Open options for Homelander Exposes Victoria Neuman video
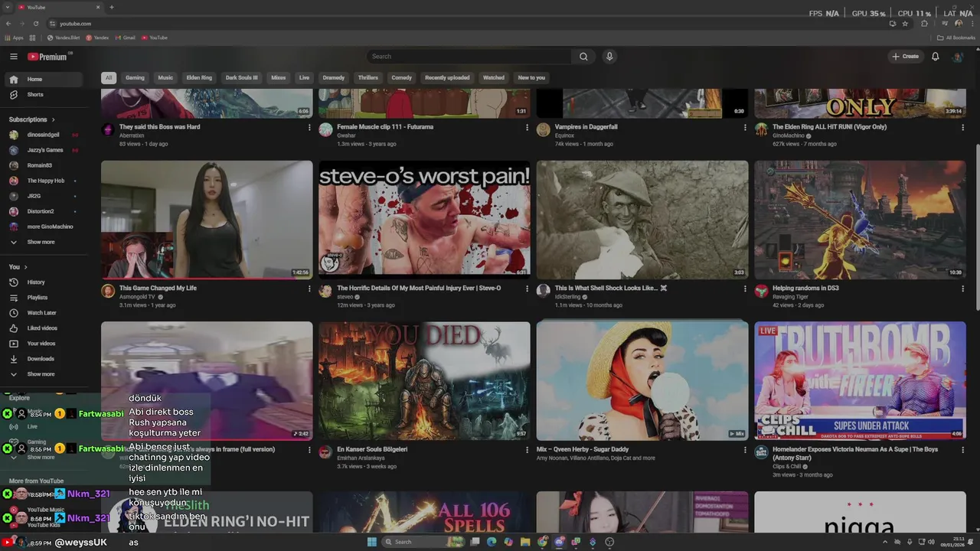 [962, 450]
